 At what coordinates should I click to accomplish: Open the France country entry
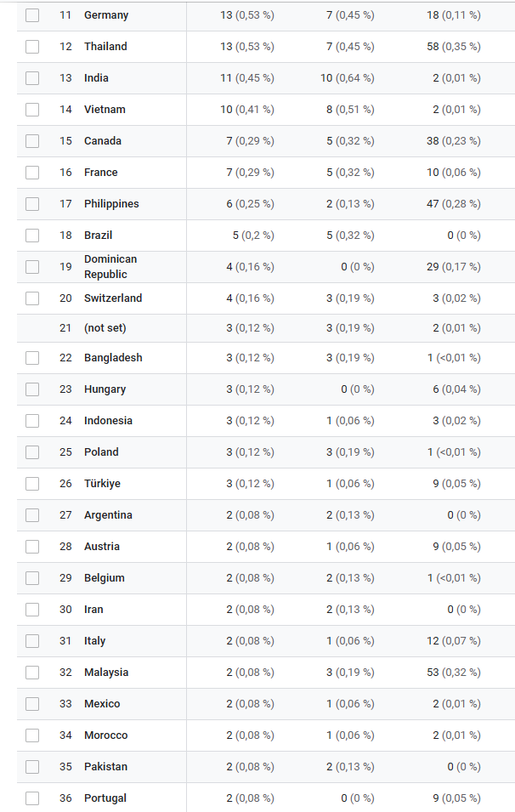(x=100, y=173)
